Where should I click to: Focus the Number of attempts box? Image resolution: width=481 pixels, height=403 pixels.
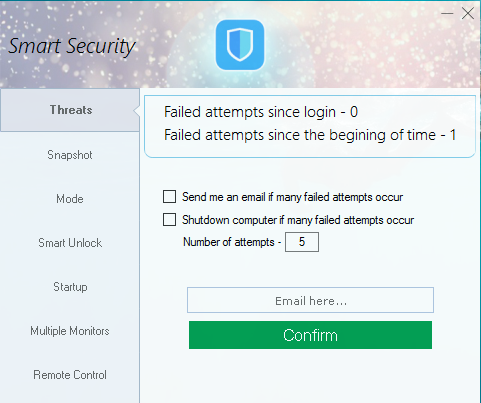pos(302,242)
